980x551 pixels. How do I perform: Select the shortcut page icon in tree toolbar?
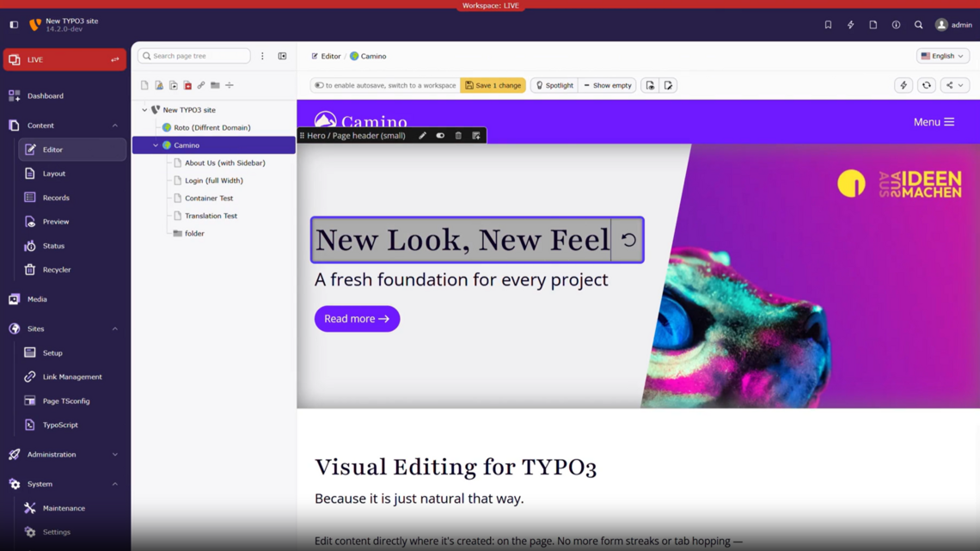coord(173,85)
